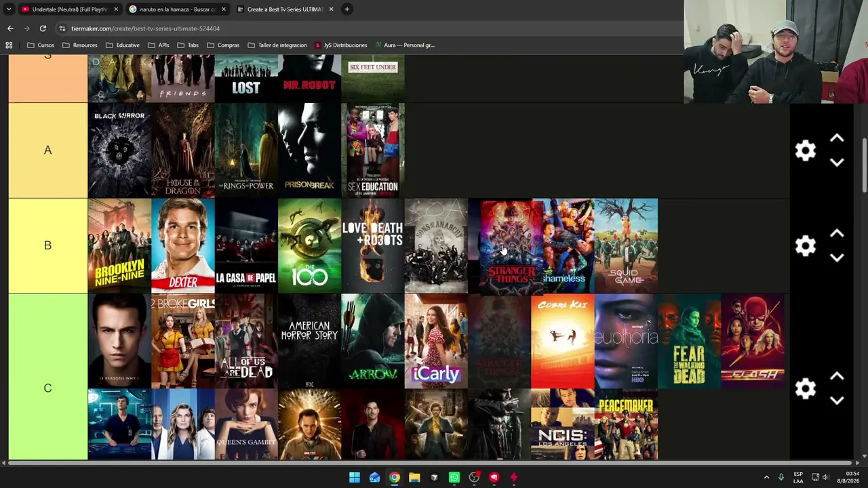Screen dimensions: 868x488
Task: Move tier B row up with arrow
Action: [837, 234]
